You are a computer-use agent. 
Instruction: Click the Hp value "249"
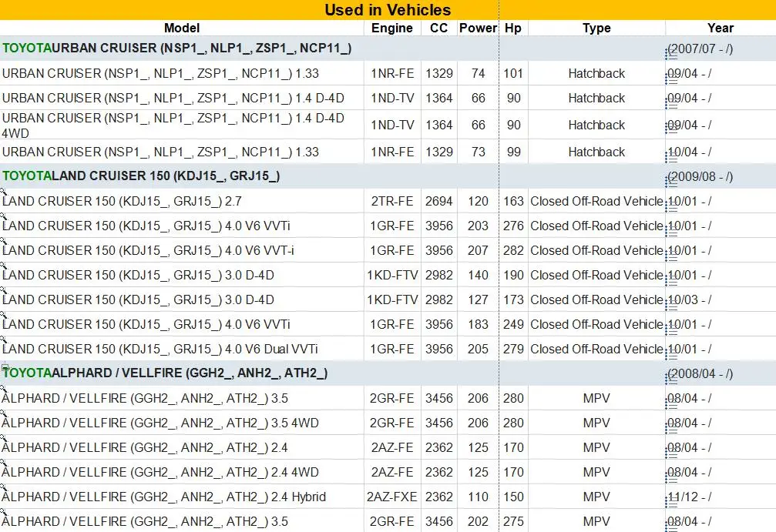513,324
